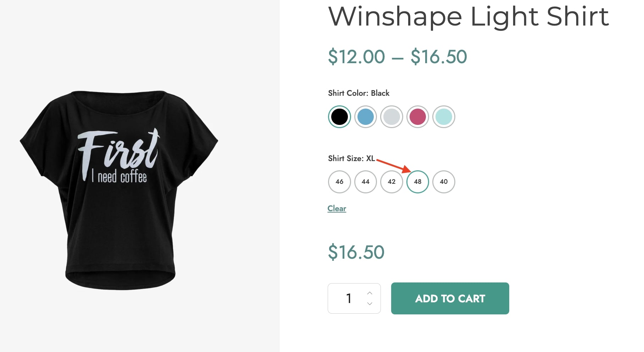
Task: Open the black coffee shirt product image
Action: (x=119, y=190)
